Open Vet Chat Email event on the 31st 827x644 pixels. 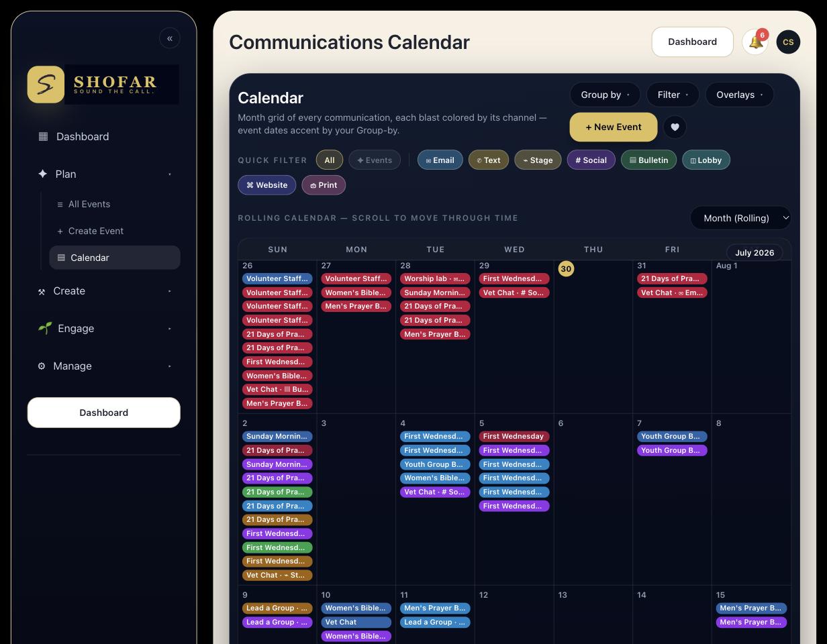(672, 292)
